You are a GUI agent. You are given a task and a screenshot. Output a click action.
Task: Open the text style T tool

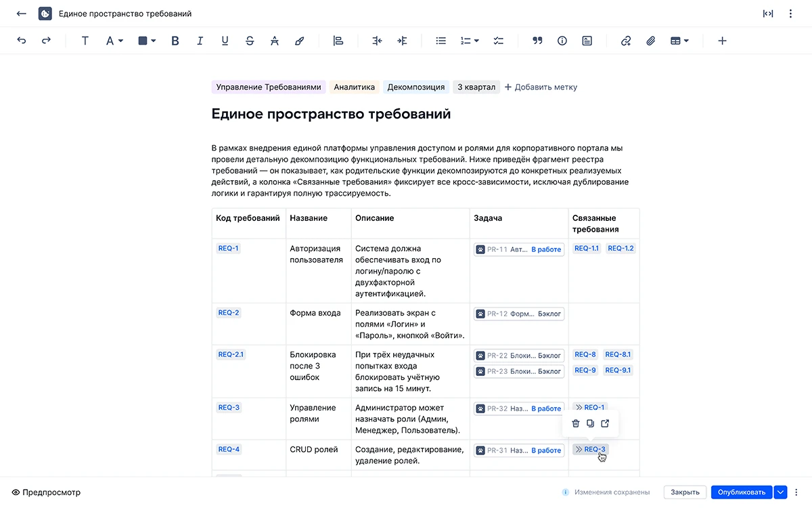click(x=85, y=41)
